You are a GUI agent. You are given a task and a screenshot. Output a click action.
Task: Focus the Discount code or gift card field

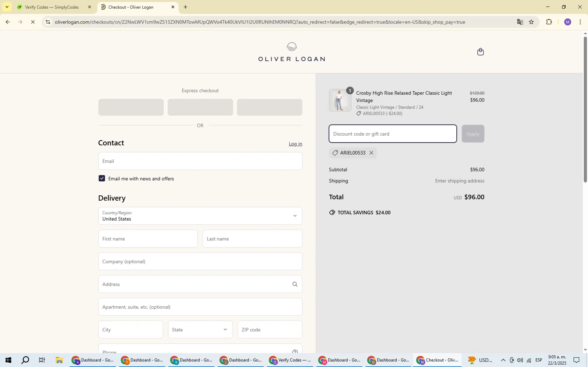(393, 134)
